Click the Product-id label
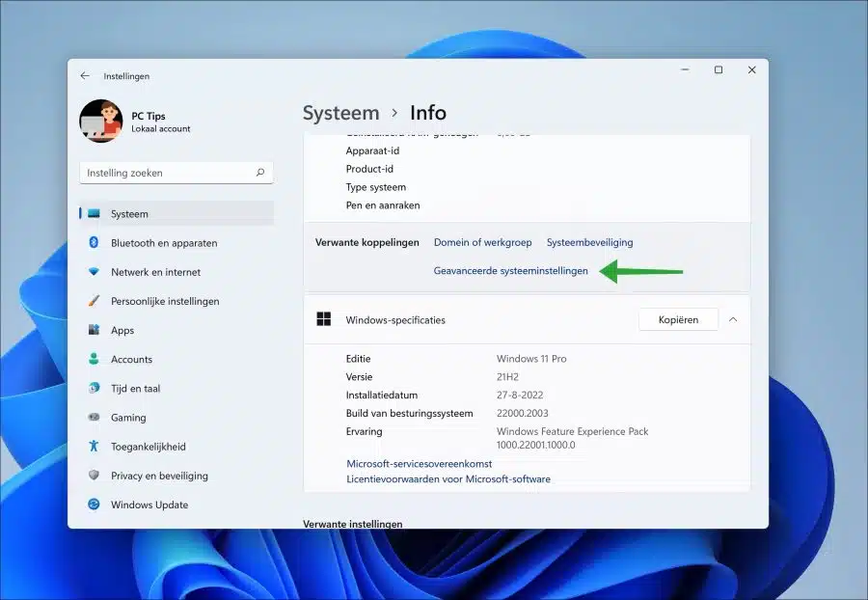The width and height of the screenshot is (868, 600). [x=369, y=169]
